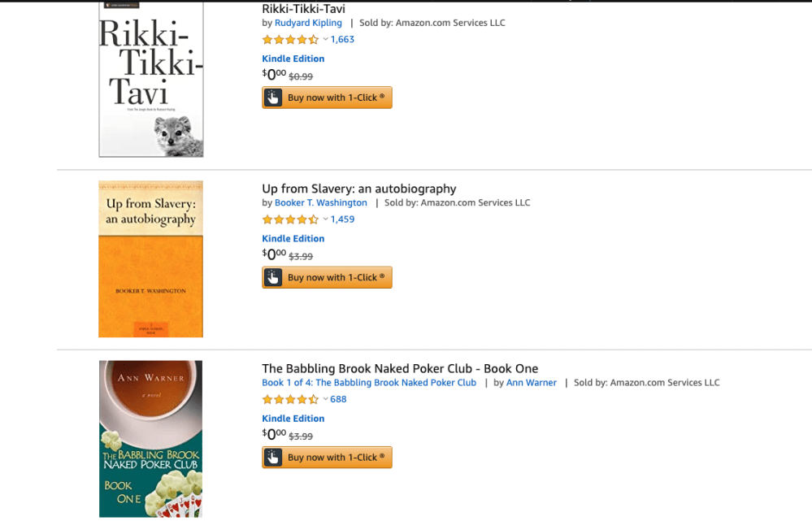
Task: Open author page for Booker T. Washington
Action: (x=320, y=202)
